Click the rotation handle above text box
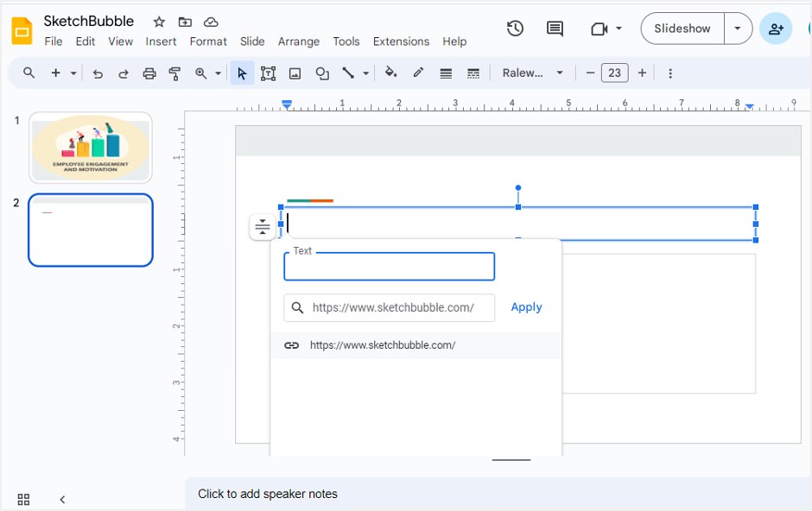The image size is (812, 511). click(517, 188)
